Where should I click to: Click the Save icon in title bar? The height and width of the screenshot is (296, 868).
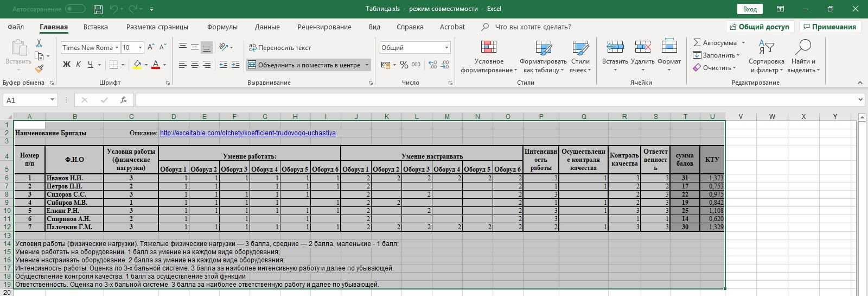pyautogui.click(x=98, y=9)
